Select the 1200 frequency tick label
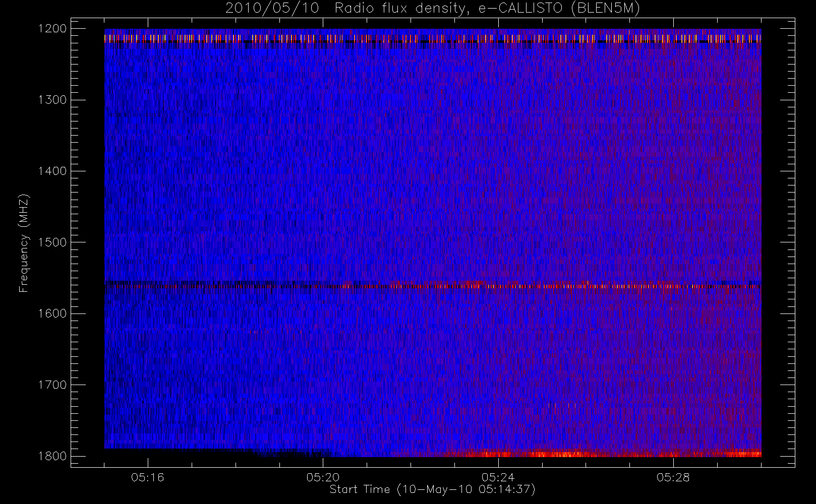 coord(52,29)
